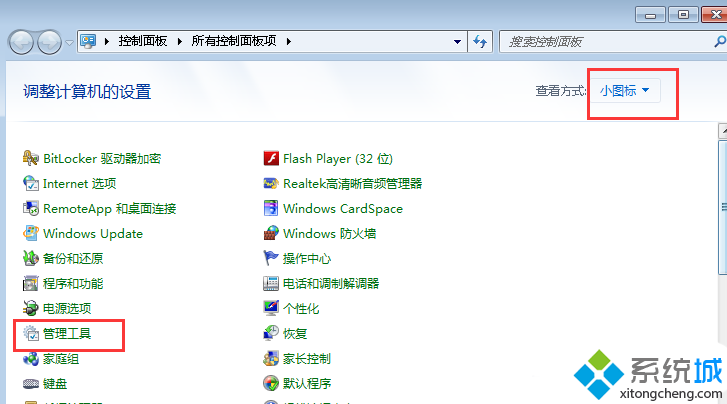Open the 操作中心 flag icon

tap(271, 258)
